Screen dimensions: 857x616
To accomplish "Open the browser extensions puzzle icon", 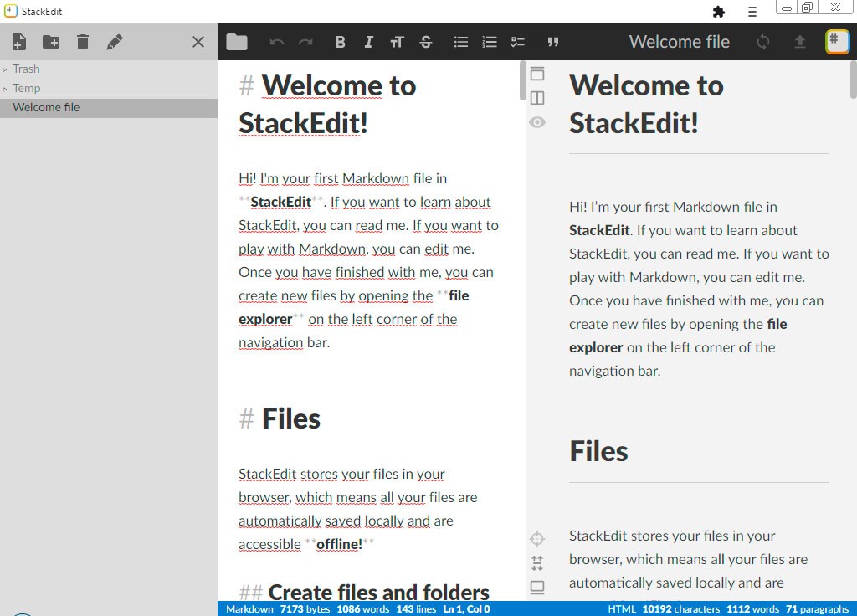I will [719, 12].
